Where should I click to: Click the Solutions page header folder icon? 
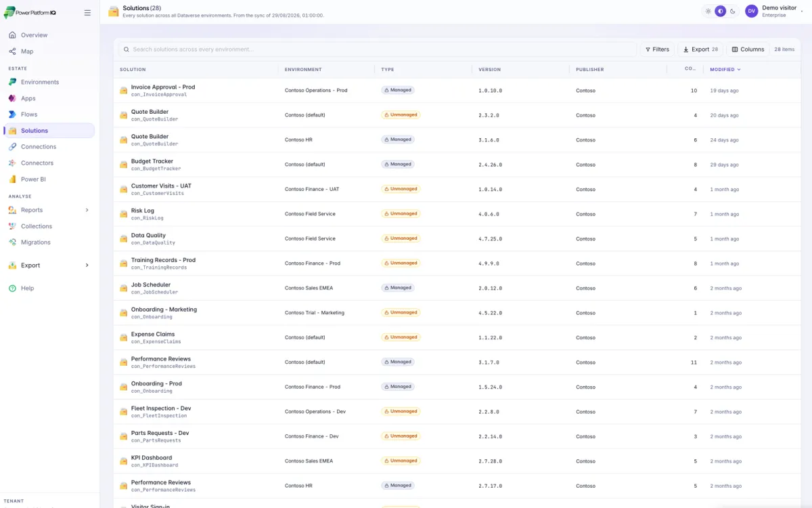click(x=114, y=12)
